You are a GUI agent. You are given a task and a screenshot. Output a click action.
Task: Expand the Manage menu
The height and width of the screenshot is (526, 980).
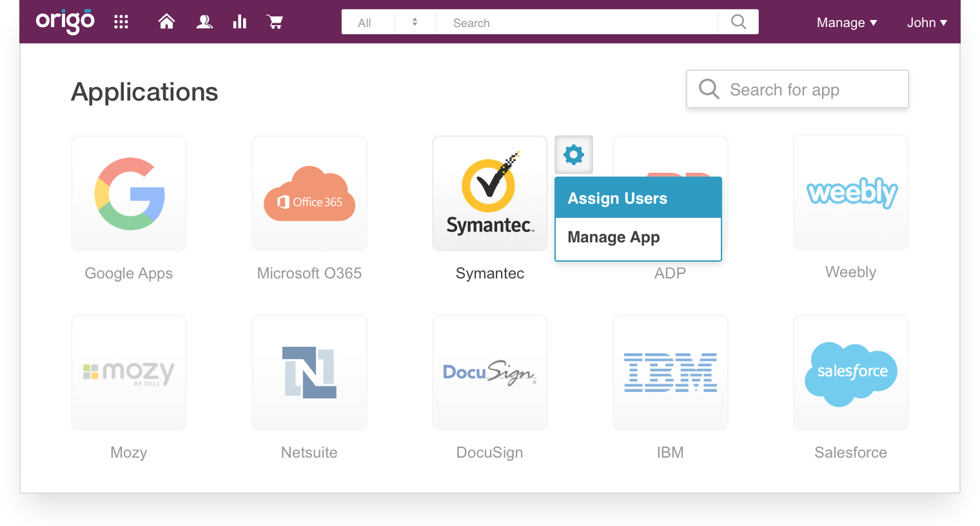847,23
